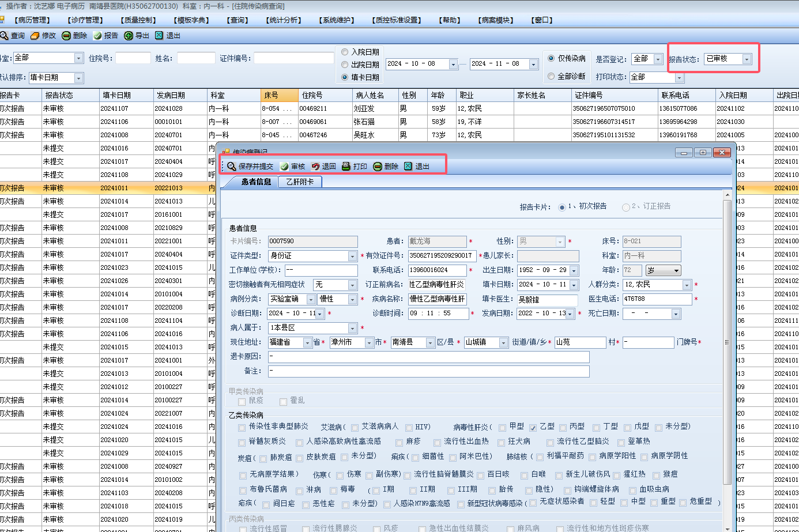This screenshot has height=532, width=799.
Task: Open the end date picker 2024-11-08
Action: (x=533, y=64)
